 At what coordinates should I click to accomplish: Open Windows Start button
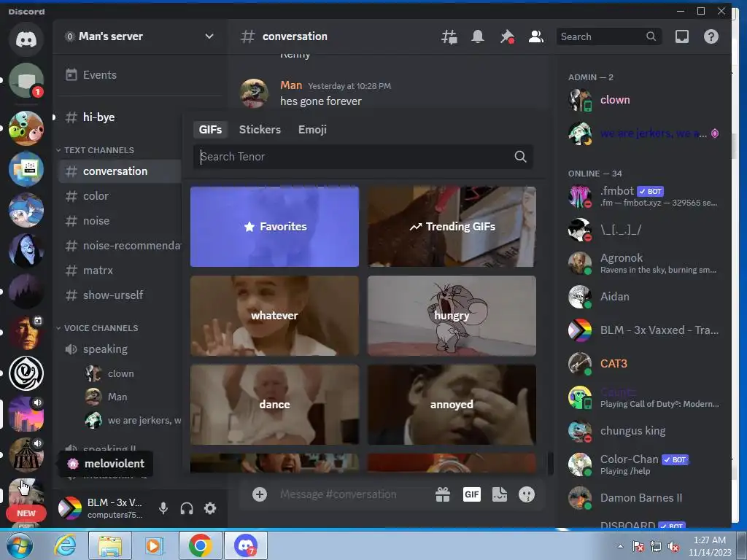[20, 545]
